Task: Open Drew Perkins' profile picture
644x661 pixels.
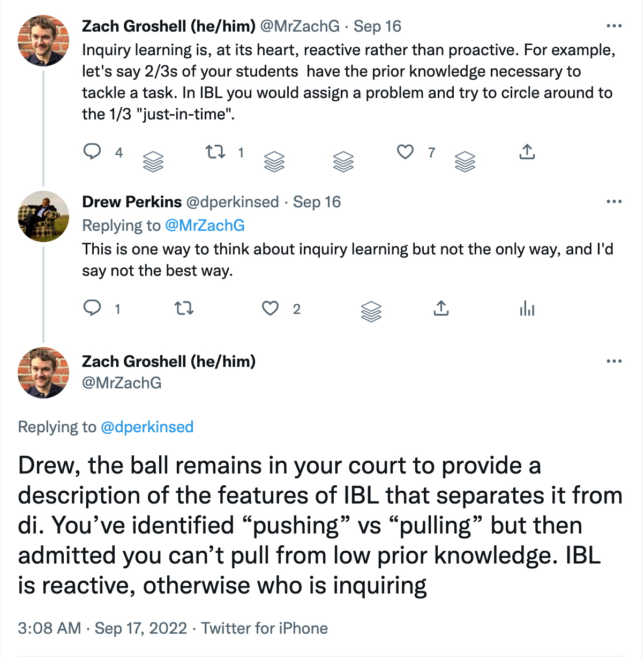Action: [x=43, y=216]
